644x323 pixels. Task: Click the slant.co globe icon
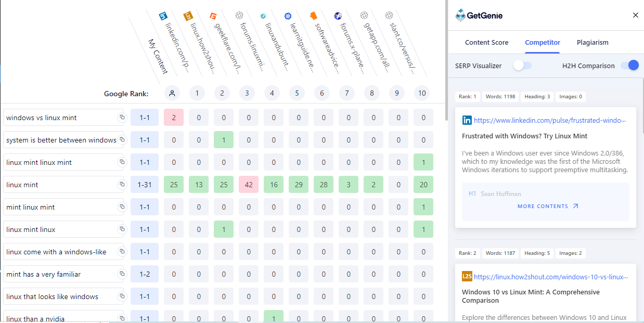(x=388, y=16)
